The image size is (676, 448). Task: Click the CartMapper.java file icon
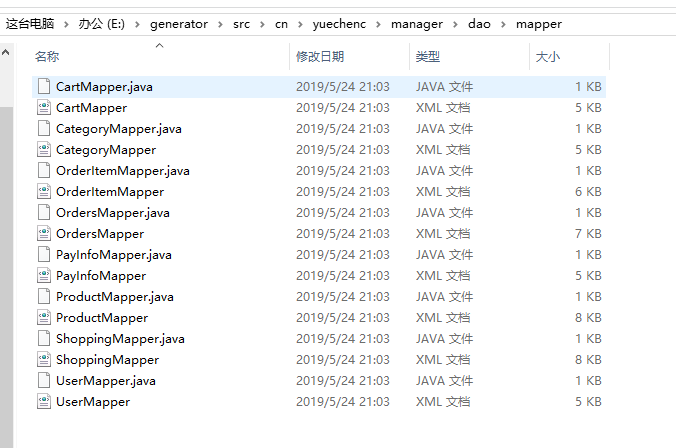pos(44,86)
